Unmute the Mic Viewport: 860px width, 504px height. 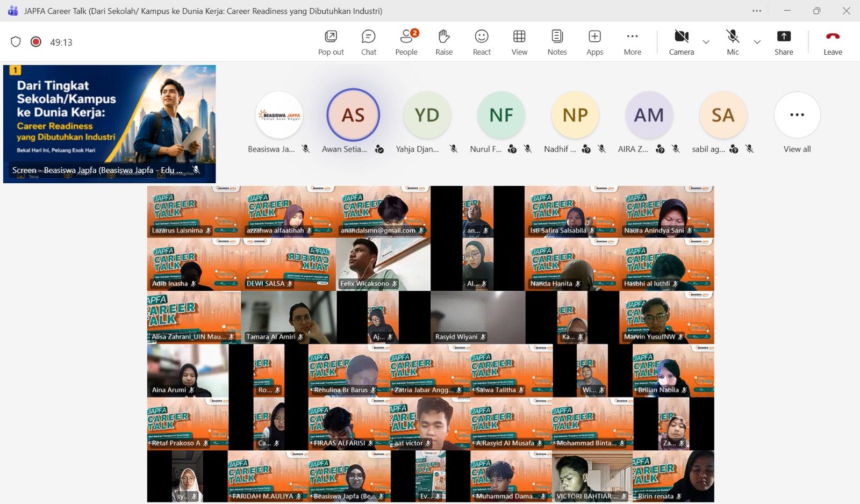pyautogui.click(x=733, y=42)
